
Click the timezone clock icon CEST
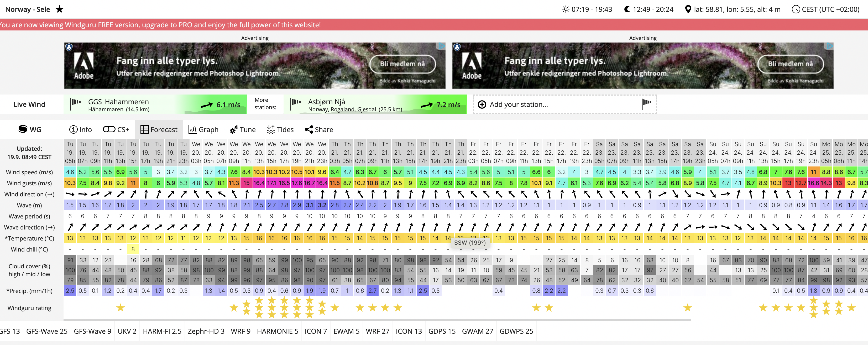[x=796, y=9]
